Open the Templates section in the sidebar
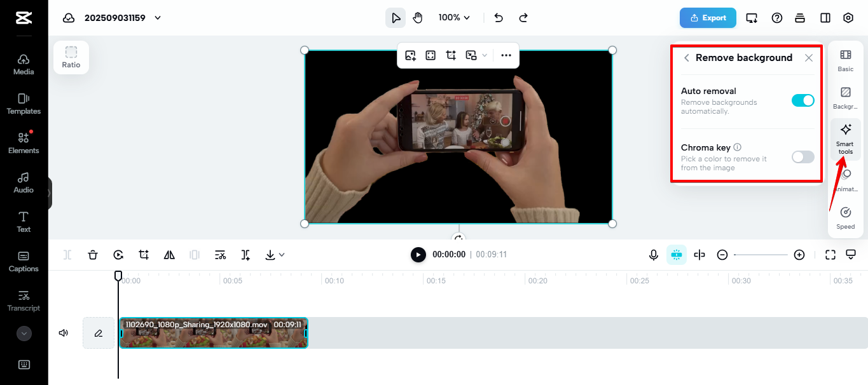 tap(24, 104)
